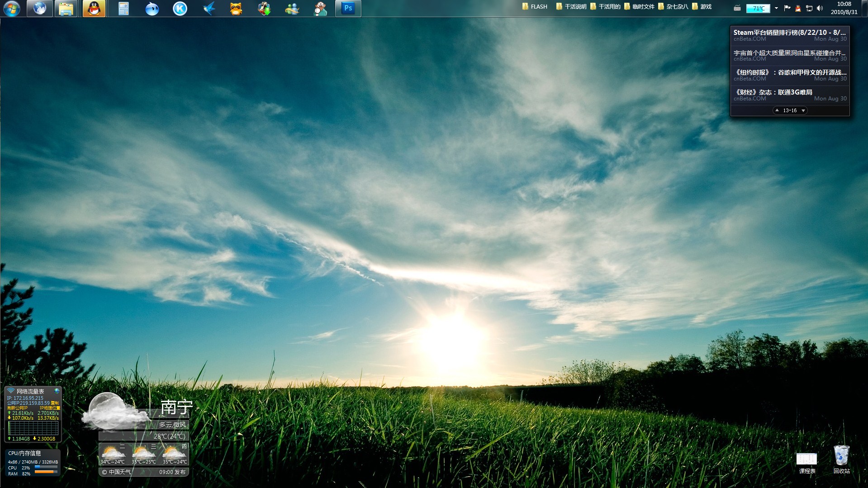Open the 游戏 folder shortcut
This screenshot has width=868, height=488.
[x=702, y=7]
